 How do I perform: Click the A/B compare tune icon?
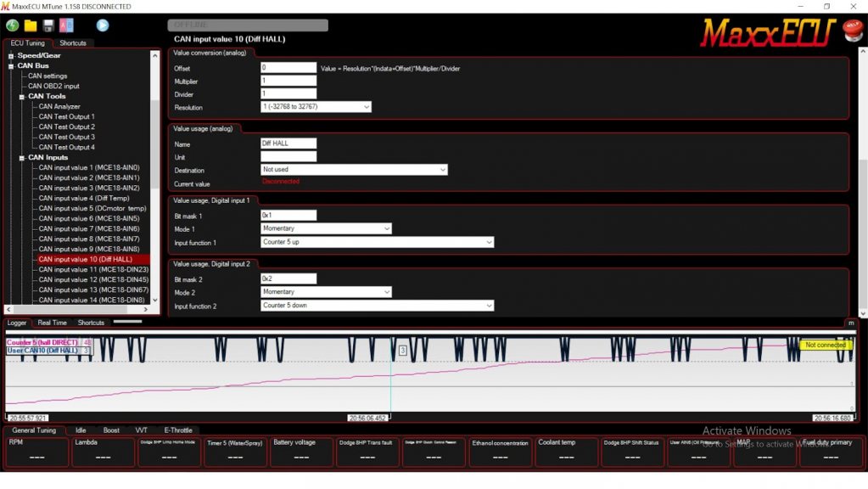[66, 25]
